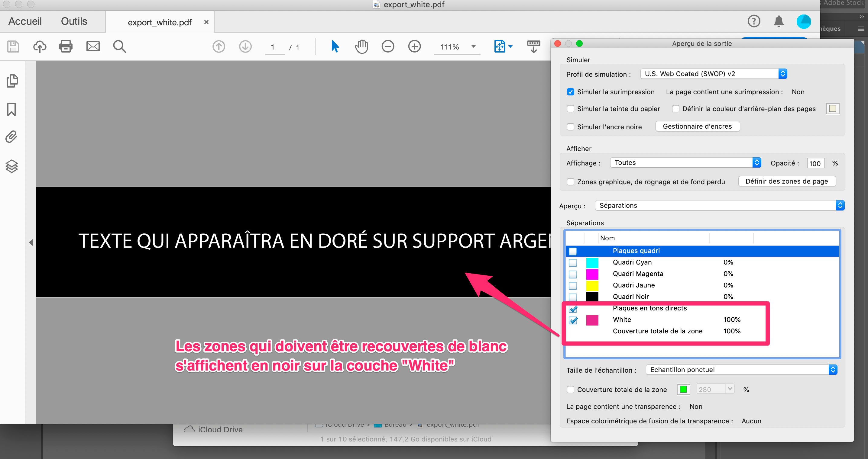Click the page number input field
The height and width of the screenshot is (459, 868).
tap(274, 47)
